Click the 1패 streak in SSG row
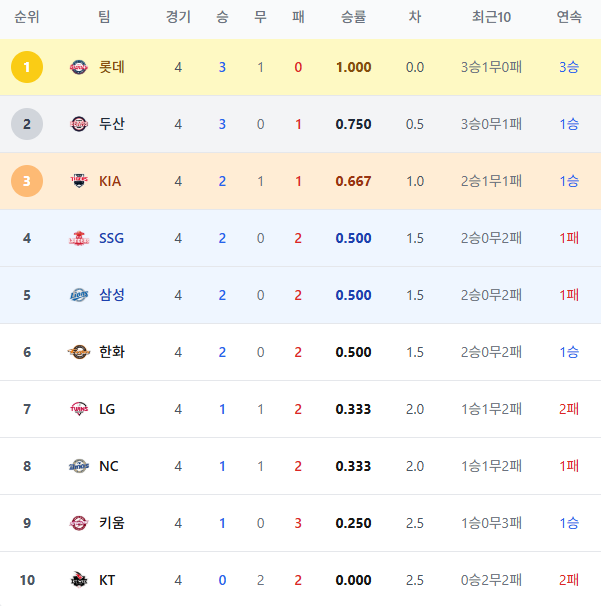601x606 pixels. (569, 238)
